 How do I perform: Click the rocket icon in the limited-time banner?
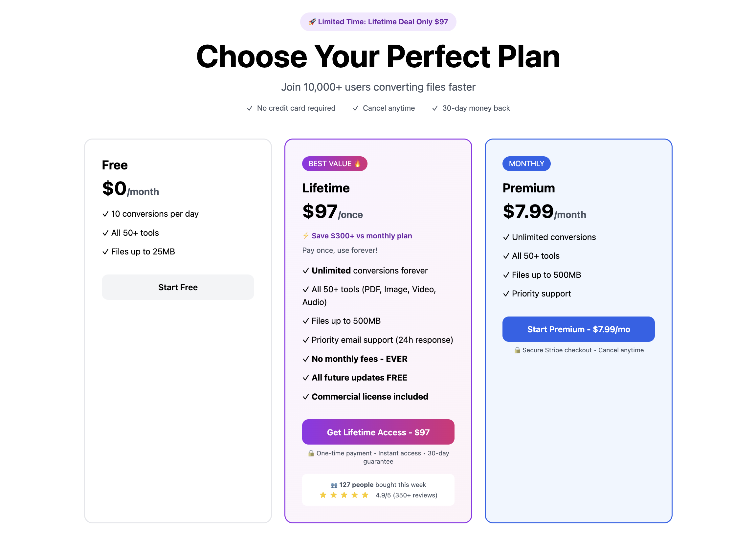312,22
